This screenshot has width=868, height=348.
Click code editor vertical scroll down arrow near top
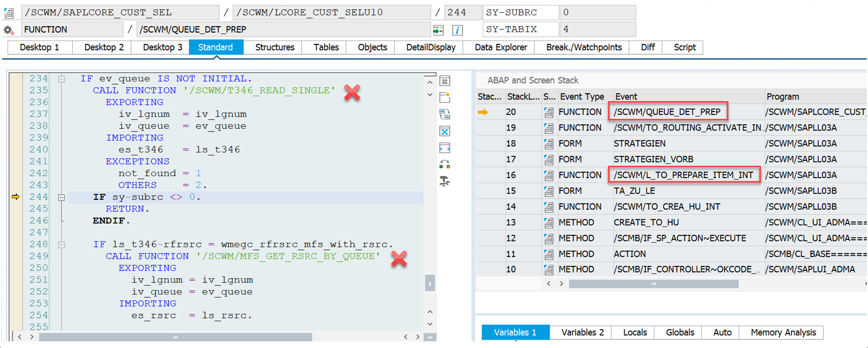[430, 95]
